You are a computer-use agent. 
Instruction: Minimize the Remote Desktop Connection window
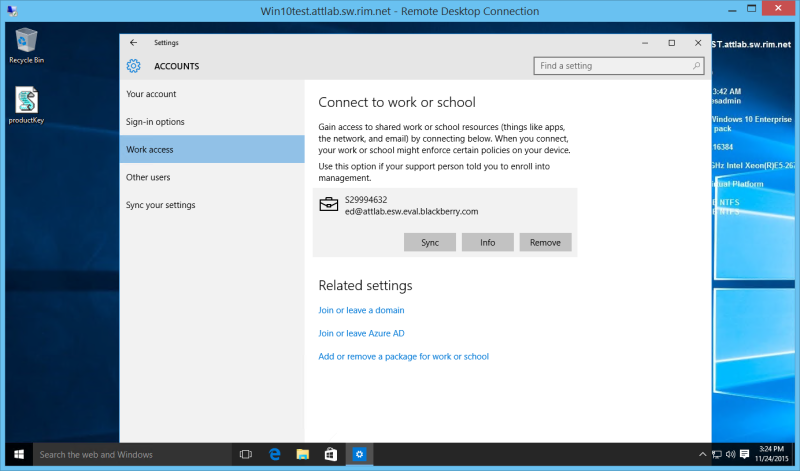[732, 9]
